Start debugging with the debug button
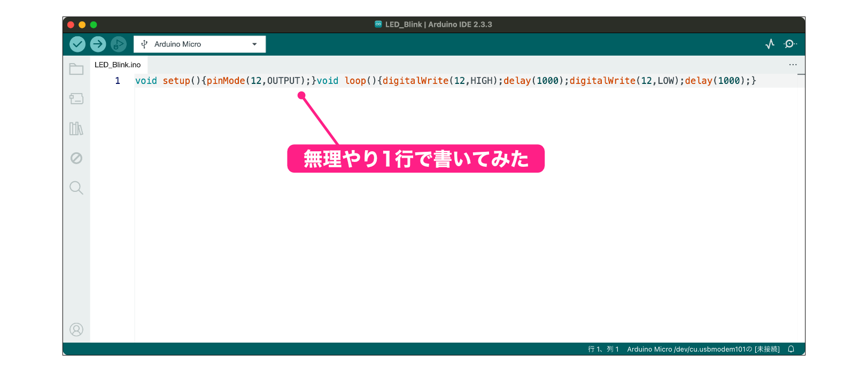 pos(118,44)
